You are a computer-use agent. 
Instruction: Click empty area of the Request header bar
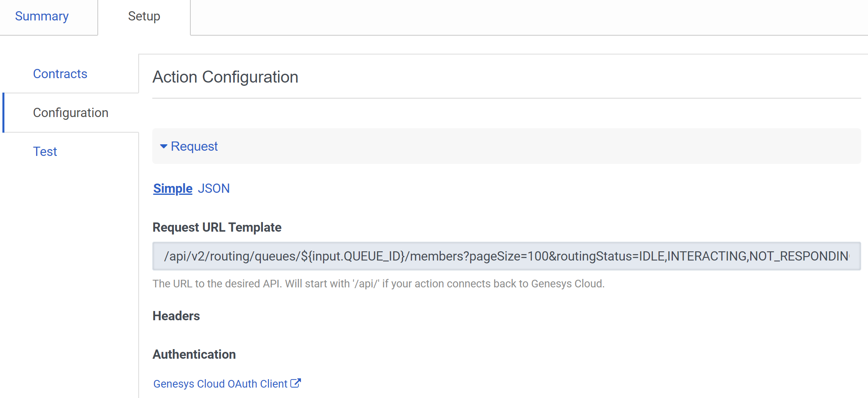pyautogui.click(x=521, y=146)
